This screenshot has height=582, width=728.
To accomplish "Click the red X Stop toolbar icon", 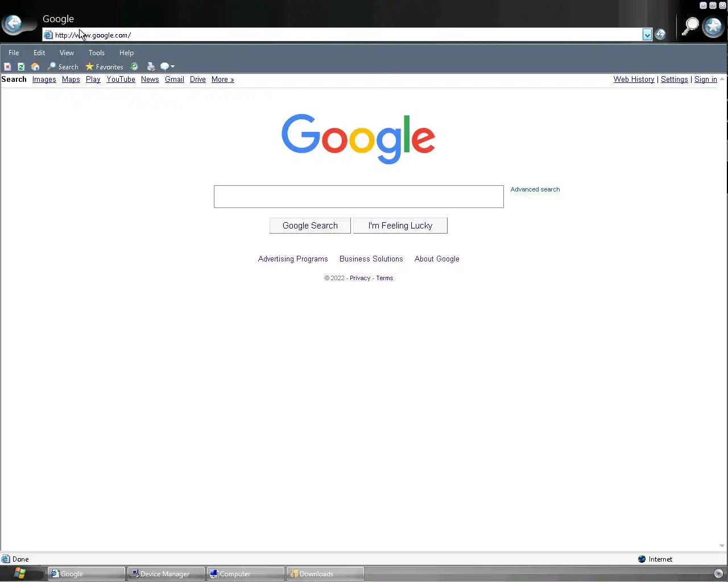I will (7, 66).
